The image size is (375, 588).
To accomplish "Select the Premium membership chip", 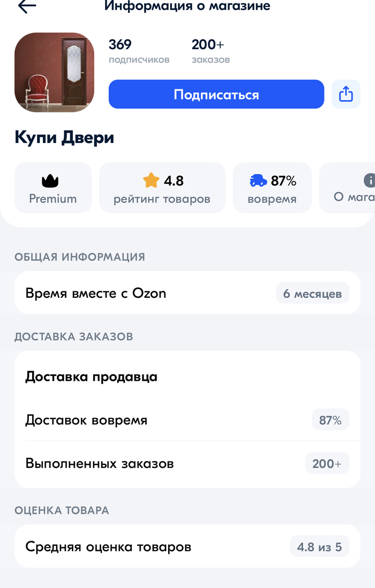I will pos(52,187).
